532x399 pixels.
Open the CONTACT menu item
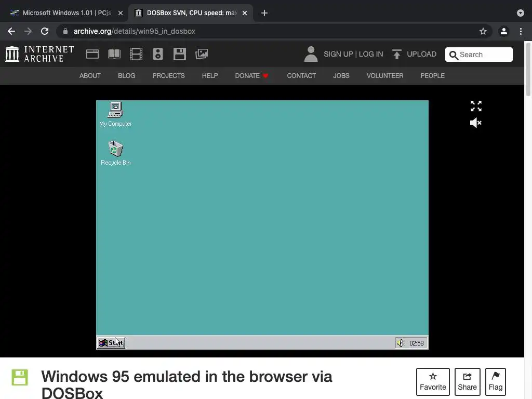pyautogui.click(x=301, y=76)
